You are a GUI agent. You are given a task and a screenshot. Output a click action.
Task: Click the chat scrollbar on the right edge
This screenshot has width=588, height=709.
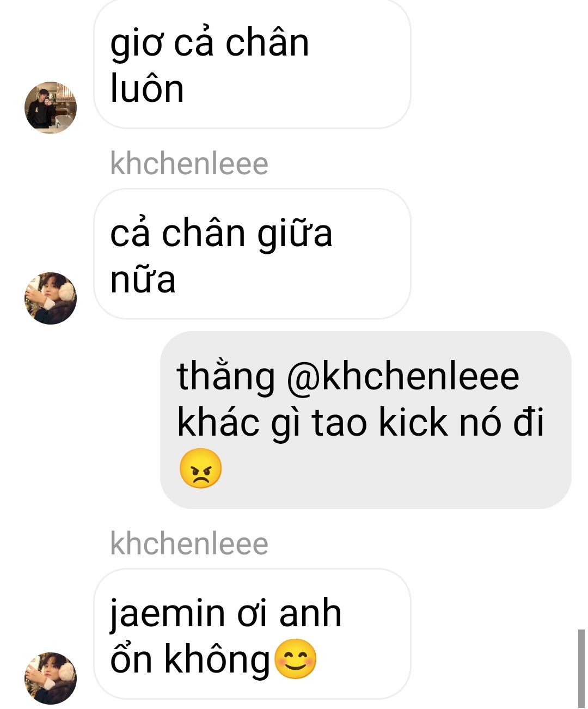coord(581,669)
